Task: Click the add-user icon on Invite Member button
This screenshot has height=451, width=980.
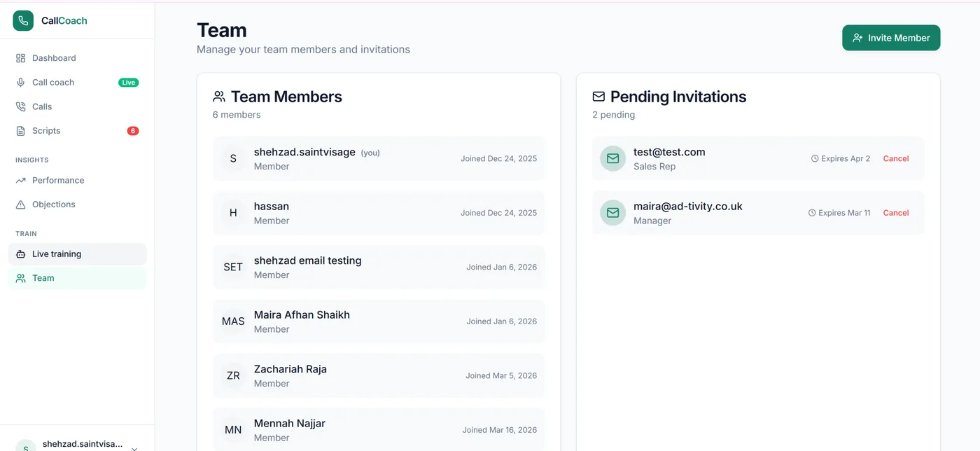Action: coord(857,38)
